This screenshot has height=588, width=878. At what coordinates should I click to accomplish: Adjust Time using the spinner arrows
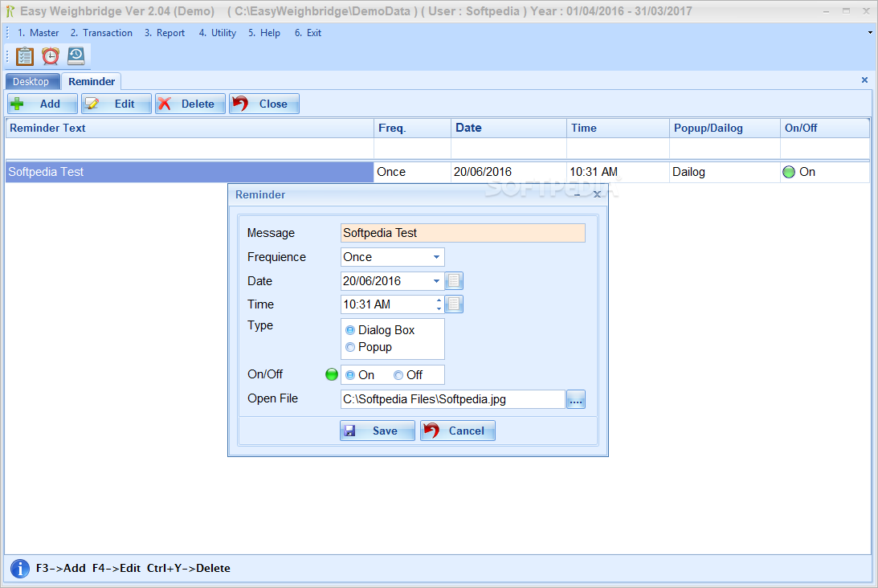(439, 304)
